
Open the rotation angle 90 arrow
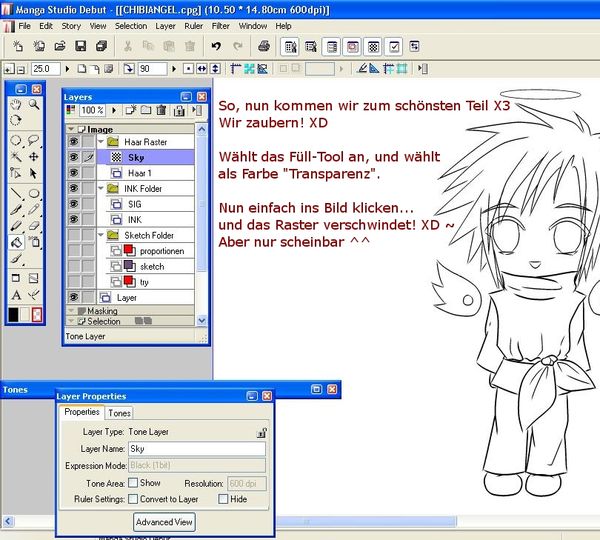click(174, 69)
